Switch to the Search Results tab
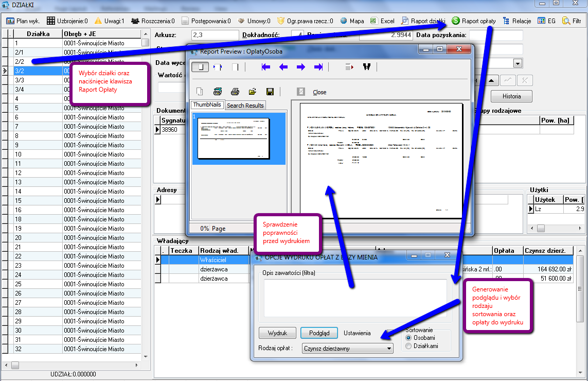The image size is (588, 381). (245, 106)
